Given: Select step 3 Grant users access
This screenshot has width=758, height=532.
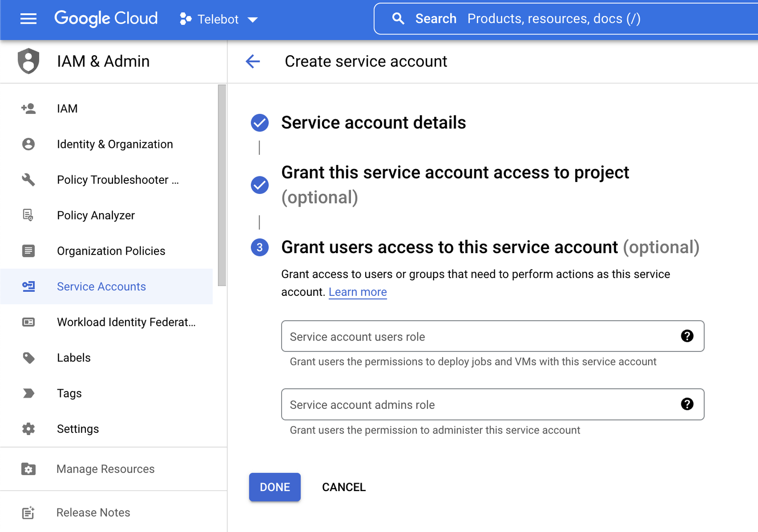Looking at the screenshot, I should (449, 247).
